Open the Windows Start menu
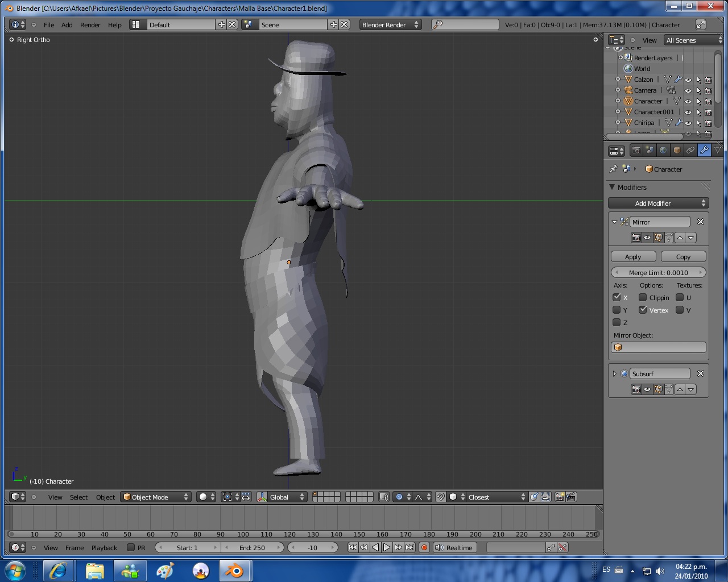The width and height of the screenshot is (728, 582). point(15,570)
